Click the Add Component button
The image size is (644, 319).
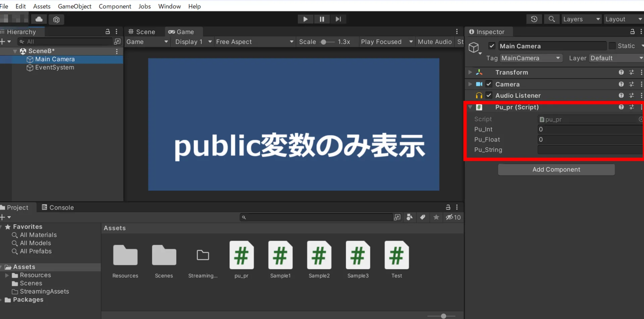pos(556,170)
